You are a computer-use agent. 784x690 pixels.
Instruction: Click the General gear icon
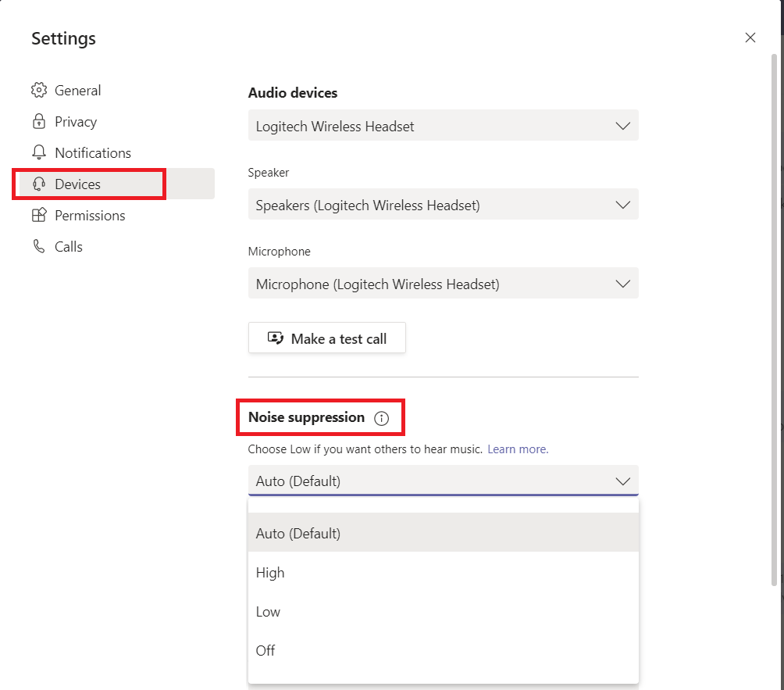39,91
